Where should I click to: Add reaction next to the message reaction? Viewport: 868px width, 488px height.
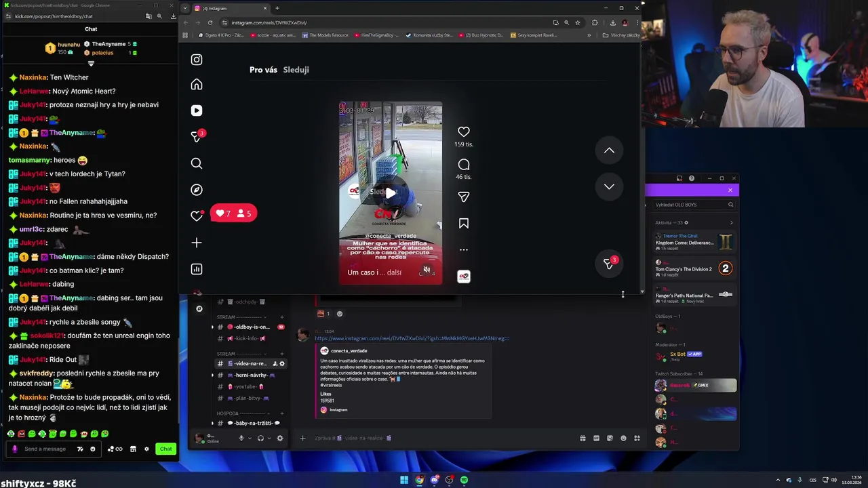pos(340,314)
